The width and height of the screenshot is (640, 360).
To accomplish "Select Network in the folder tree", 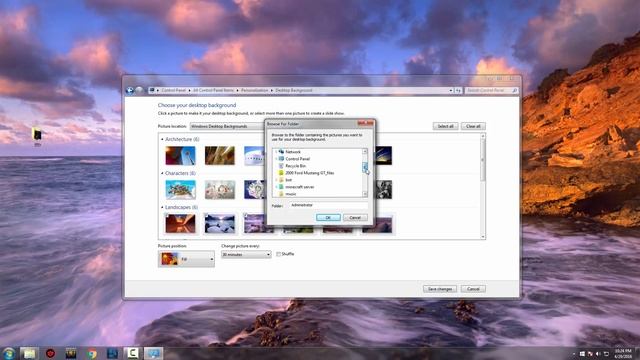I will (293, 152).
